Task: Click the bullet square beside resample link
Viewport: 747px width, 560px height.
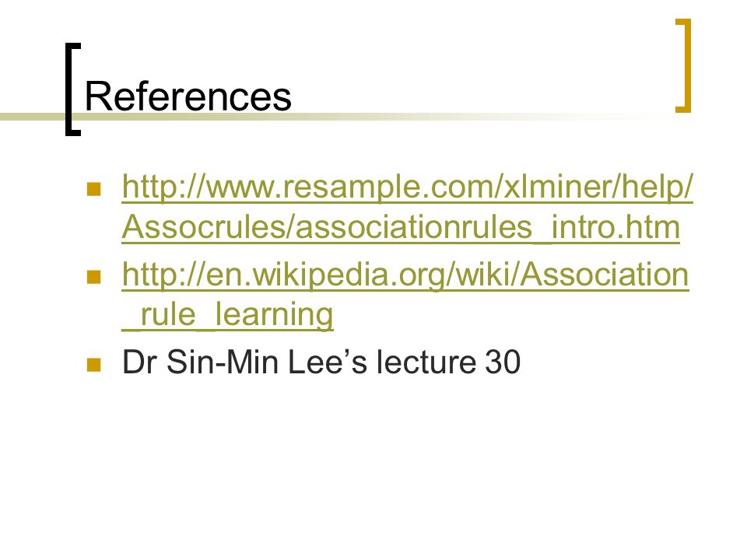Action: (94, 189)
